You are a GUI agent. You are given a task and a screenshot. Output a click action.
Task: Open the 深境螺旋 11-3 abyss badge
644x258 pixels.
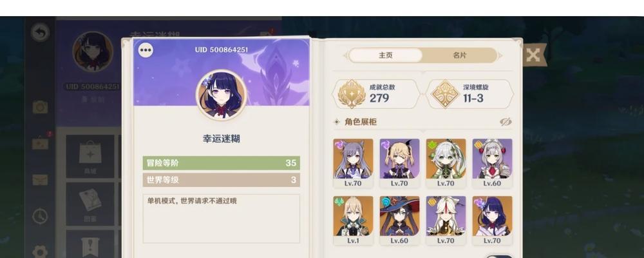pyautogui.click(x=470, y=94)
